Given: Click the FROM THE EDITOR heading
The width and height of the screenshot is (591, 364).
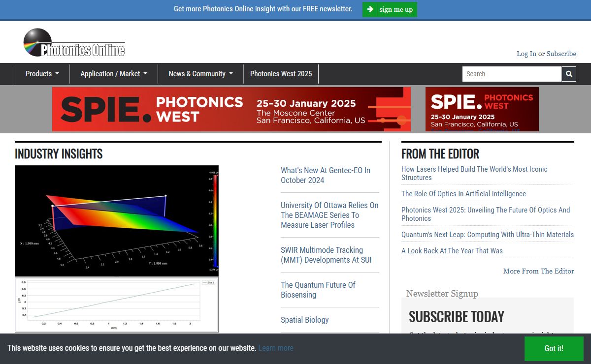Looking at the screenshot, I should click(440, 154).
